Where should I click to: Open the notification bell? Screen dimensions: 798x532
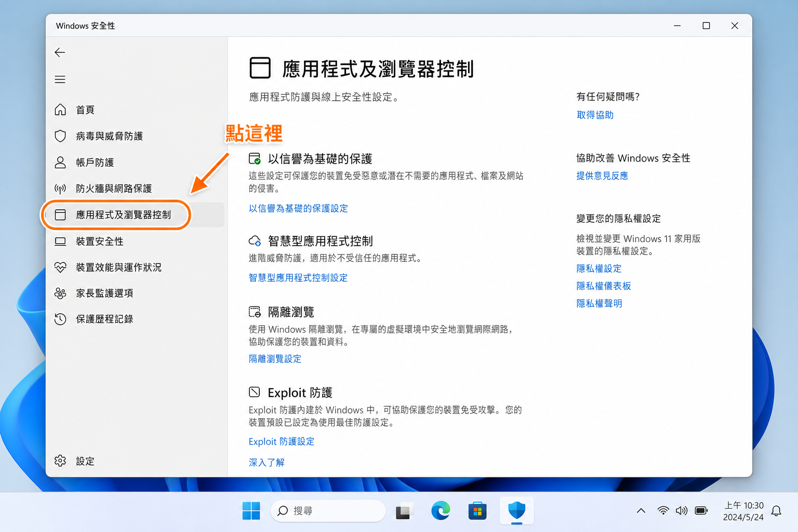776,511
